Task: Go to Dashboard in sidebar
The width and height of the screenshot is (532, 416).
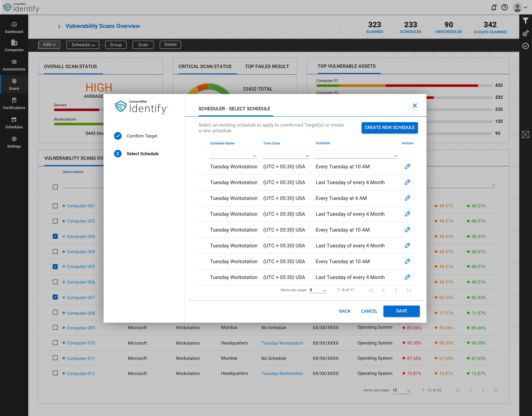Action: [14, 28]
